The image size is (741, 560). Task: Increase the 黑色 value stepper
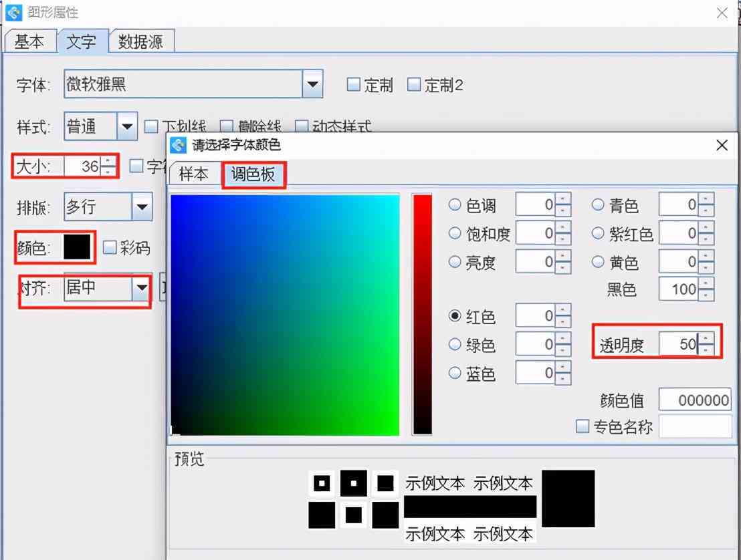pyautogui.click(x=706, y=283)
